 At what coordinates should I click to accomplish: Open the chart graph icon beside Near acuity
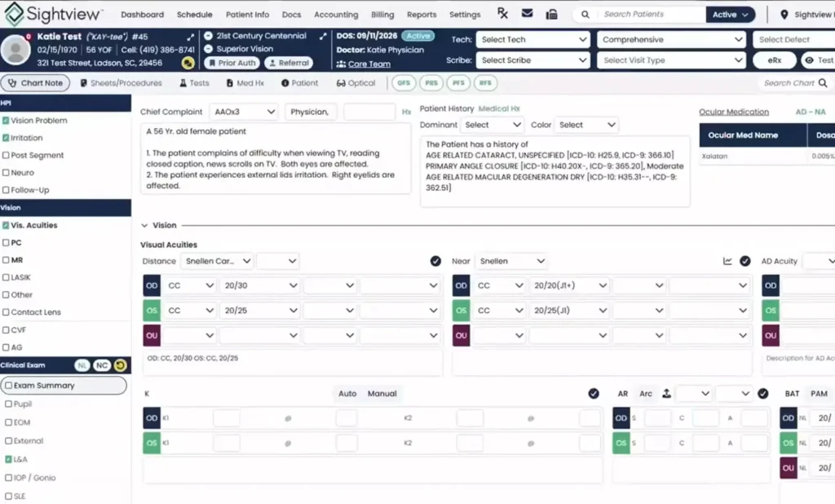(727, 261)
